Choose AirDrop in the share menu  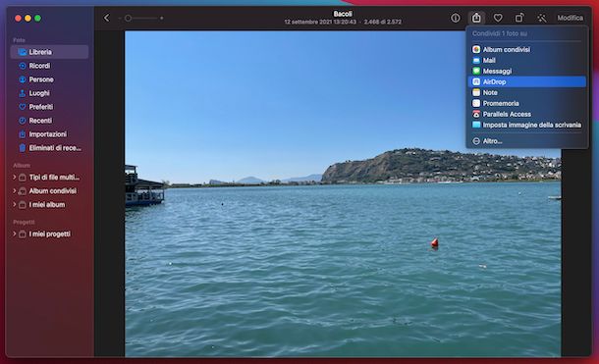pos(526,81)
